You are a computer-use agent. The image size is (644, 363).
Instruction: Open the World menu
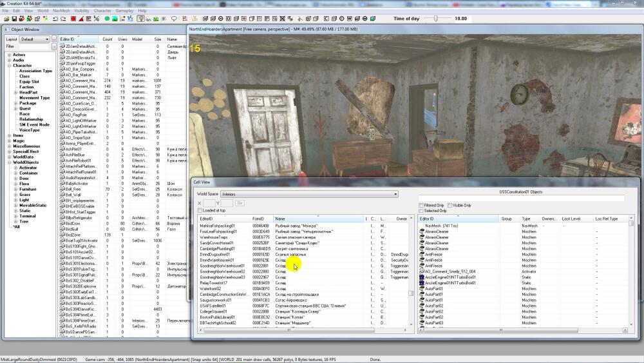(43, 11)
